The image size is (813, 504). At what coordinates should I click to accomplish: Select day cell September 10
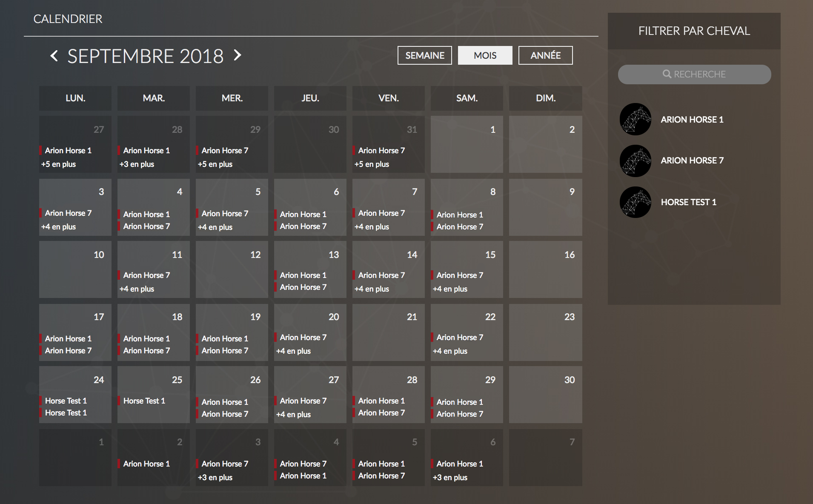tap(75, 269)
